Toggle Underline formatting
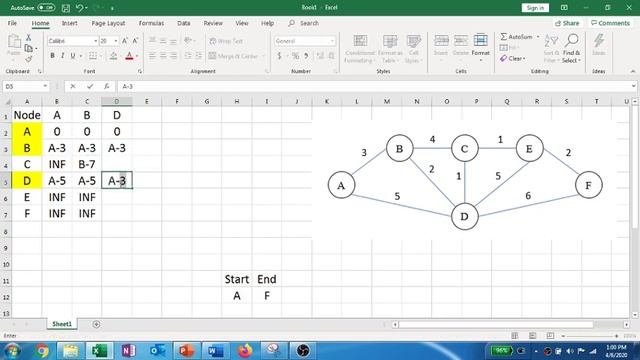This screenshot has width=640, height=360. coord(73,56)
